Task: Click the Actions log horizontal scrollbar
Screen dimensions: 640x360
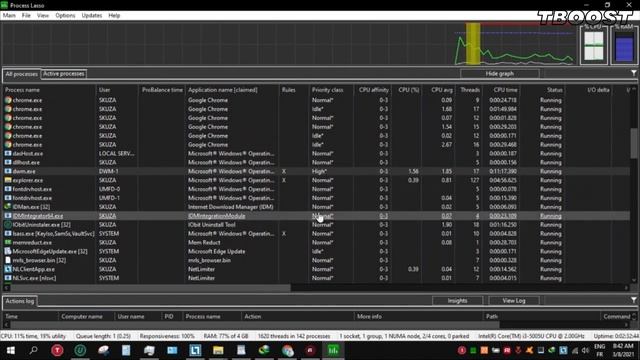Action: pyautogui.click(x=255, y=325)
